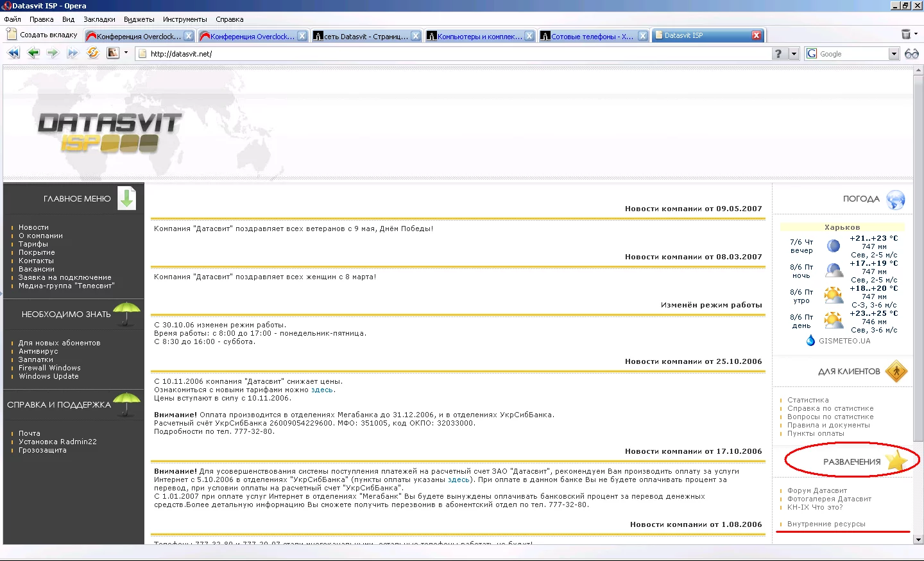Click the water drop icon beside GISMETEO.UA

click(810, 340)
